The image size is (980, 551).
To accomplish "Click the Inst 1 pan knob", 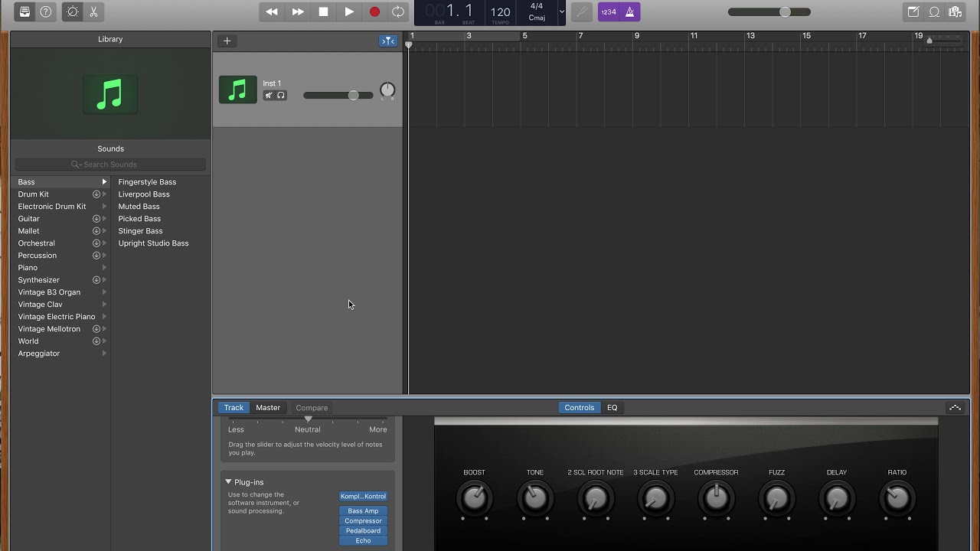I will (x=387, y=90).
